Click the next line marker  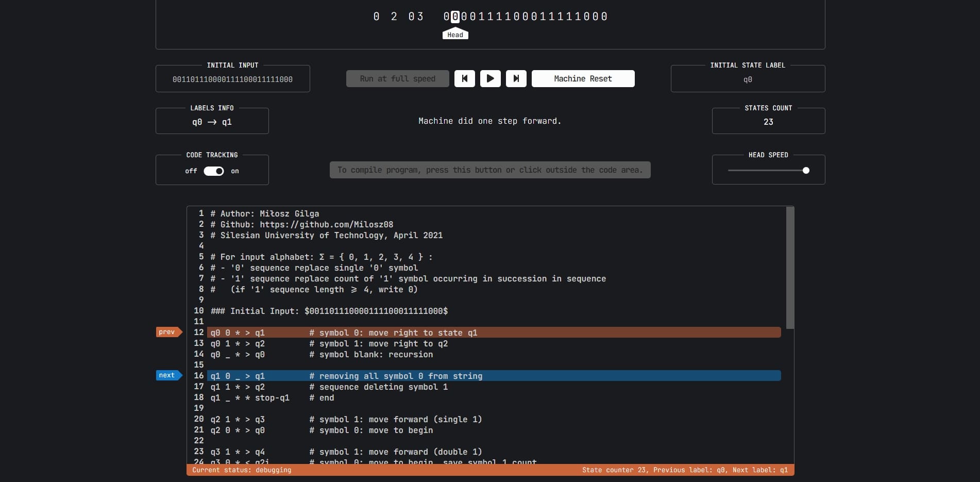tap(168, 375)
